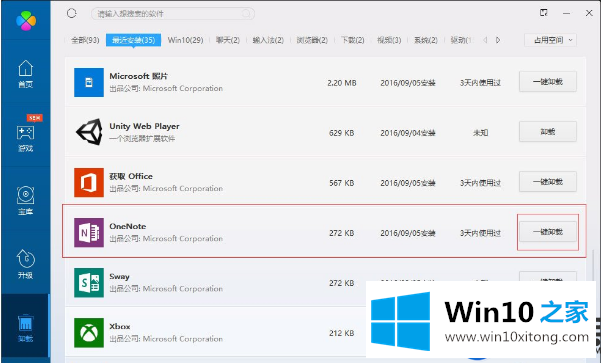
Task: Click the green Sway icon
Action: click(89, 283)
